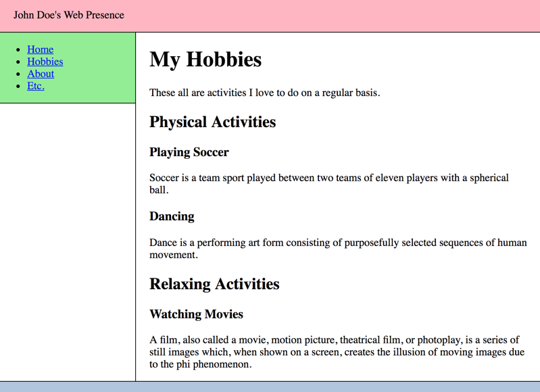This screenshot has height=392, width=540.
Task: Click the Playing Soccer subheading
Action: tap(189, 152)
